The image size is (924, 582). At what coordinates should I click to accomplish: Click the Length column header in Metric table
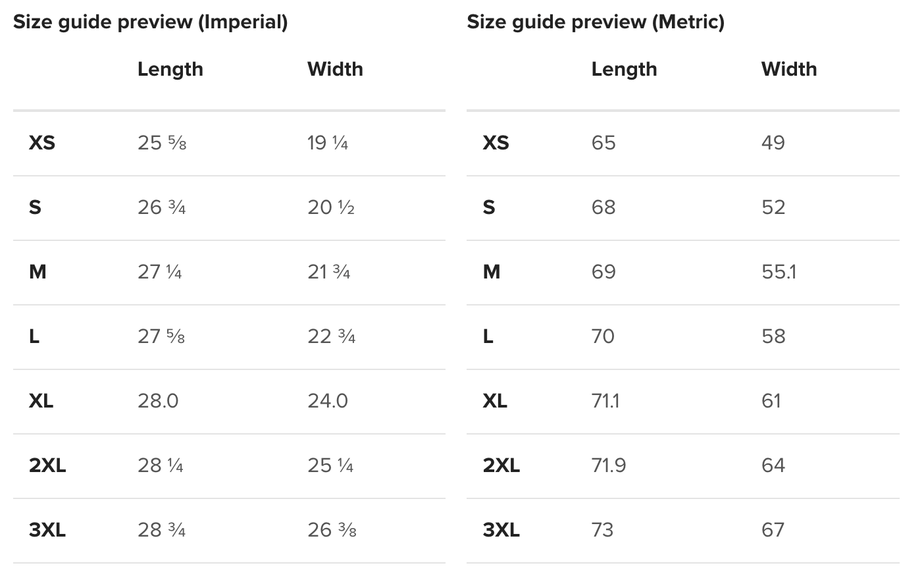pos(624,69)
